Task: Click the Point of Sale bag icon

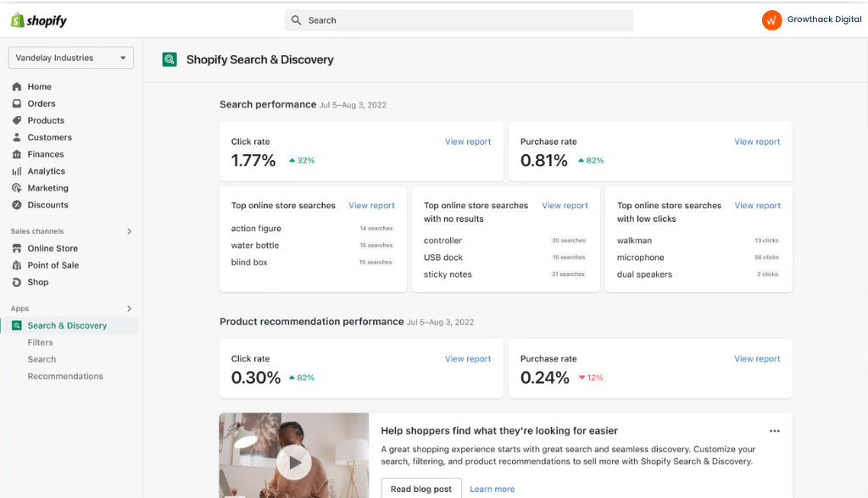Action: click(x=17, y=266)
